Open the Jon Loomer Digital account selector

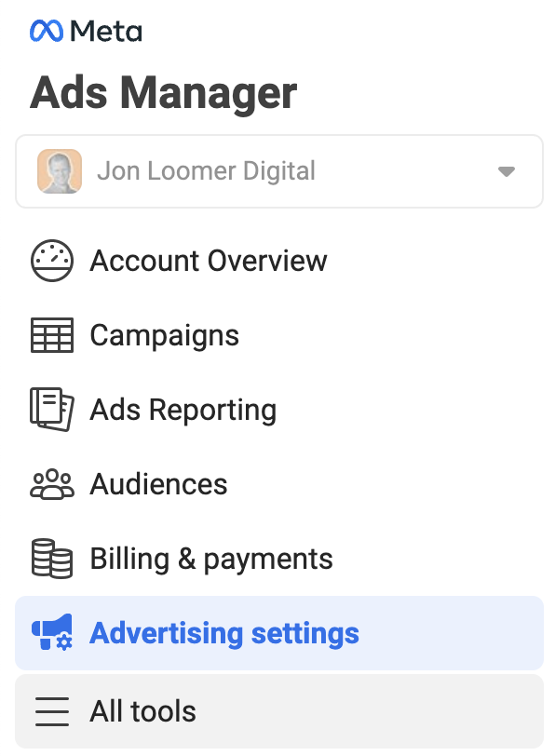tap(279, 171)
